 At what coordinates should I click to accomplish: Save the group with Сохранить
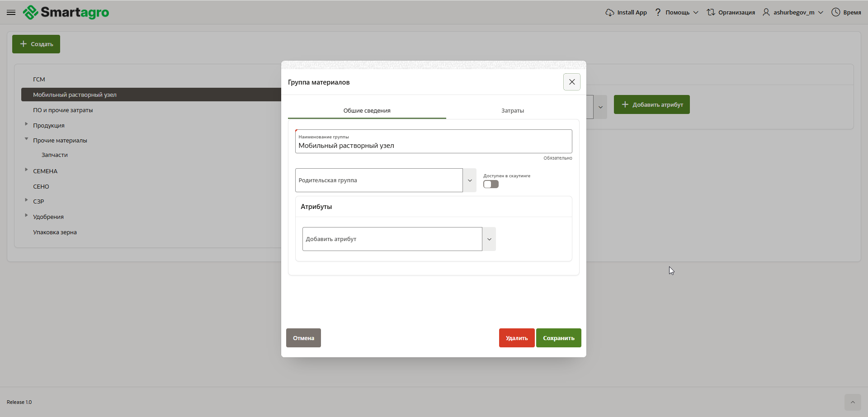coord(558,338)
